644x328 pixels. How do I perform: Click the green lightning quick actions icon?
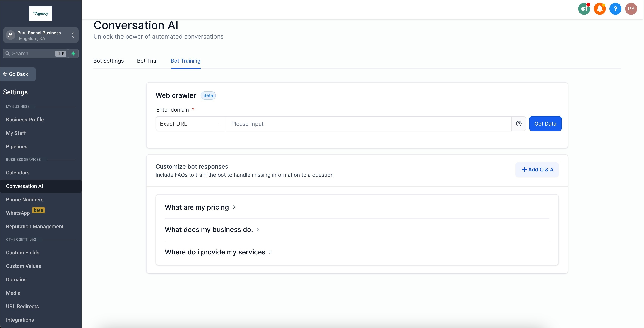click(x=73, y=54)
